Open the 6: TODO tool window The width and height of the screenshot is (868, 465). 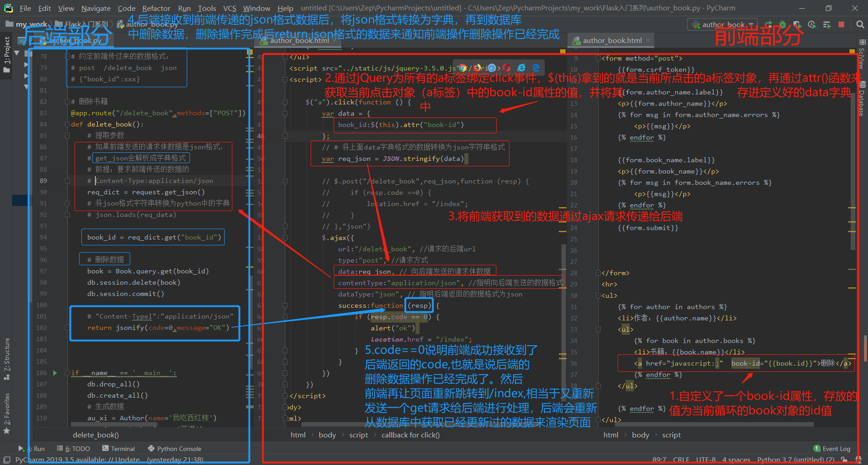(x=73, y=449)
